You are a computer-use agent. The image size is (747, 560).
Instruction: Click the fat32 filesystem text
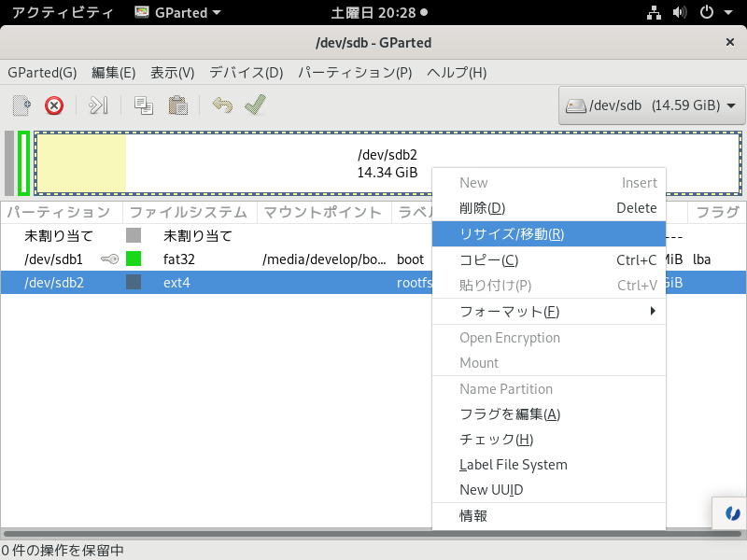178,259
